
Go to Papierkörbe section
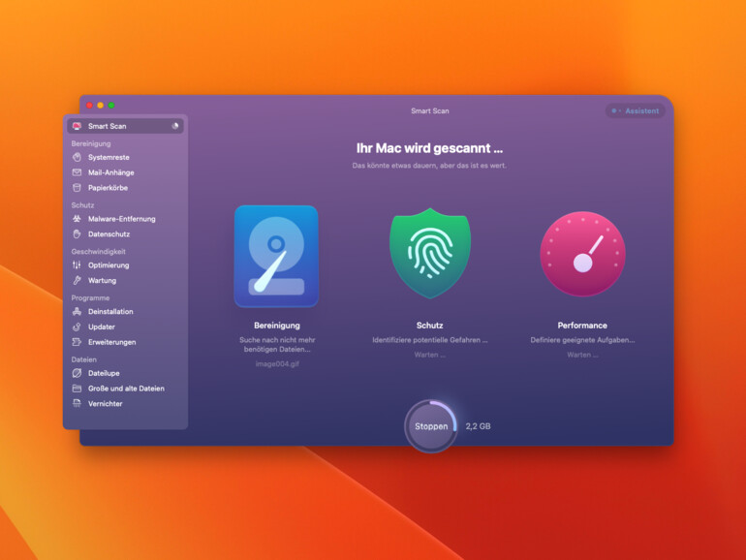126,187
